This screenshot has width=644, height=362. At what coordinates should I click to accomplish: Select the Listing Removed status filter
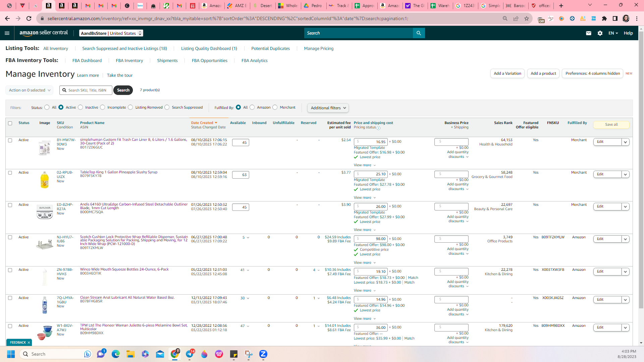click(130, 107)
